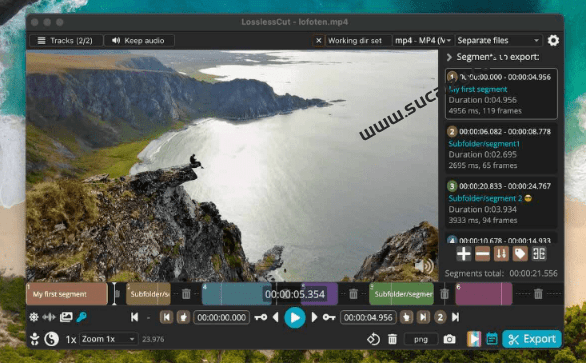Seek to the next keyframe
This screenshot has width=586, height=363.
(x=329, y=317)
